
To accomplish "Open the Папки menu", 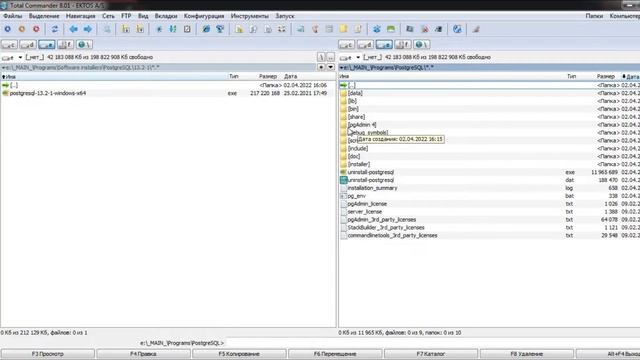I will coord(594,16).
